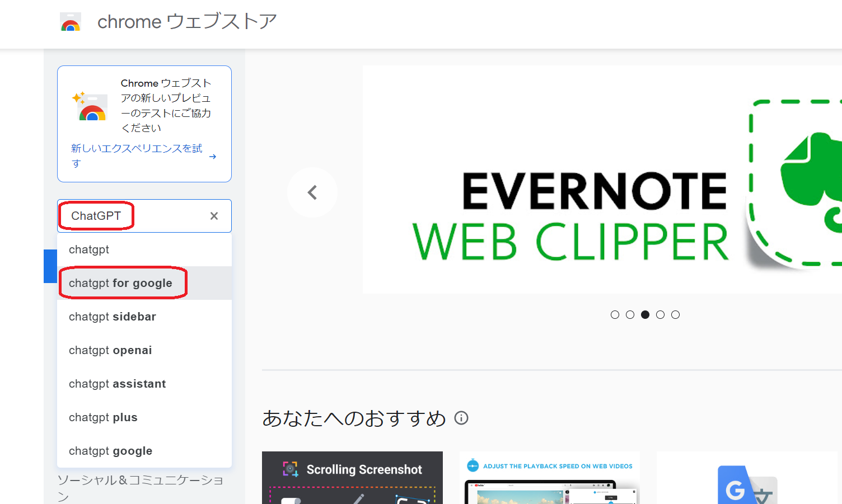The height and width of the screenshot is (504, 842).
Task: Click the Chrome ウェブストア preview promo text
Action: pyautogui.click(x=166, y=105)
